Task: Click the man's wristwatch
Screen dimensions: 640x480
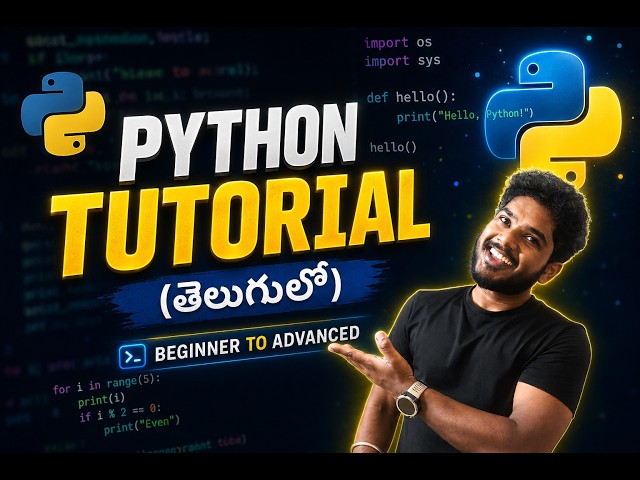Action: tap(411, 400)
